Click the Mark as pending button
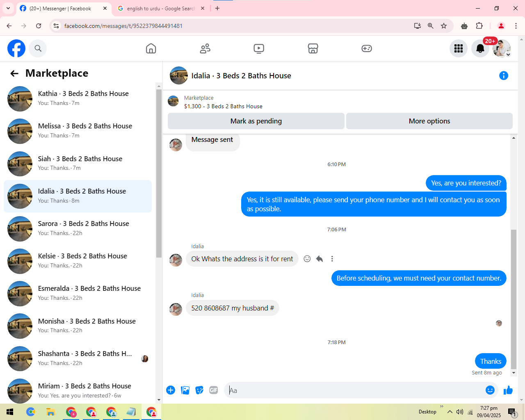This screenshot has width=525, height=420. point(256,121)
